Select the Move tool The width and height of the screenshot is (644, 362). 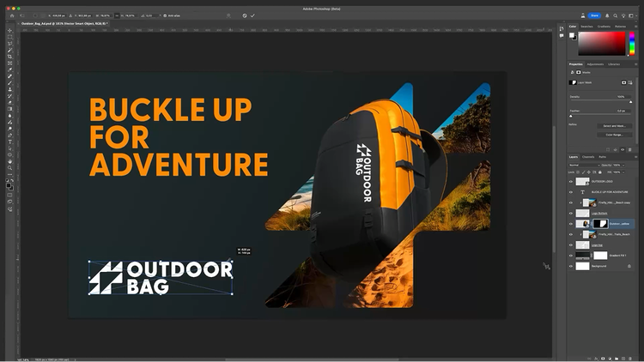tap(10, 31)
